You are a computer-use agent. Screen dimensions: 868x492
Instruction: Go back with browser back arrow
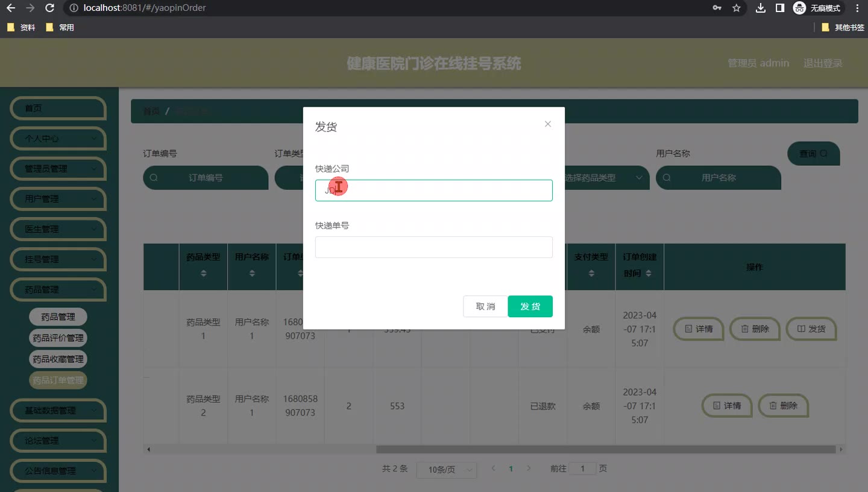click(x=11, y=8)
